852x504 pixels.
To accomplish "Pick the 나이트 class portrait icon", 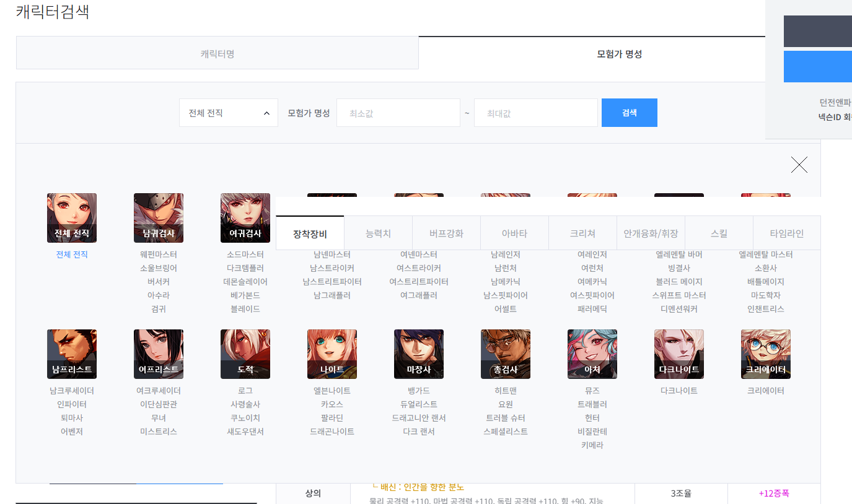I will pyautogui.click(x=332, y=354).
